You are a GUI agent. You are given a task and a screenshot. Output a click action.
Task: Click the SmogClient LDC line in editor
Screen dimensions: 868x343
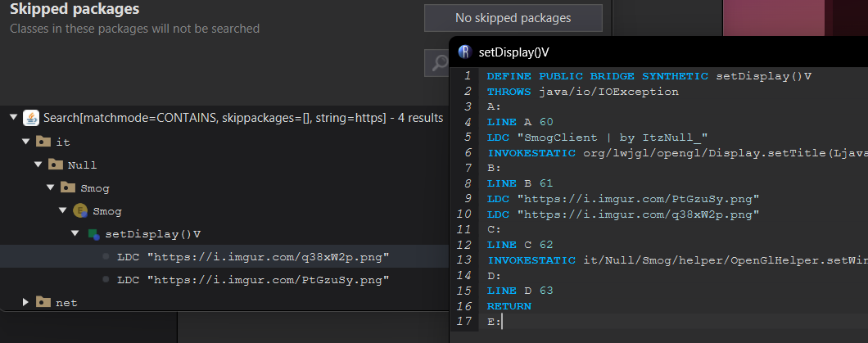click(x=597, y=138)
